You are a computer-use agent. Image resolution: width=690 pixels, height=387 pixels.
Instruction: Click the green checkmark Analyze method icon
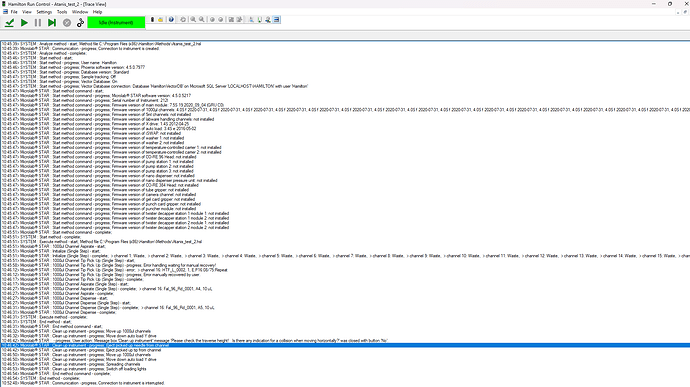(x=9, y=22)
